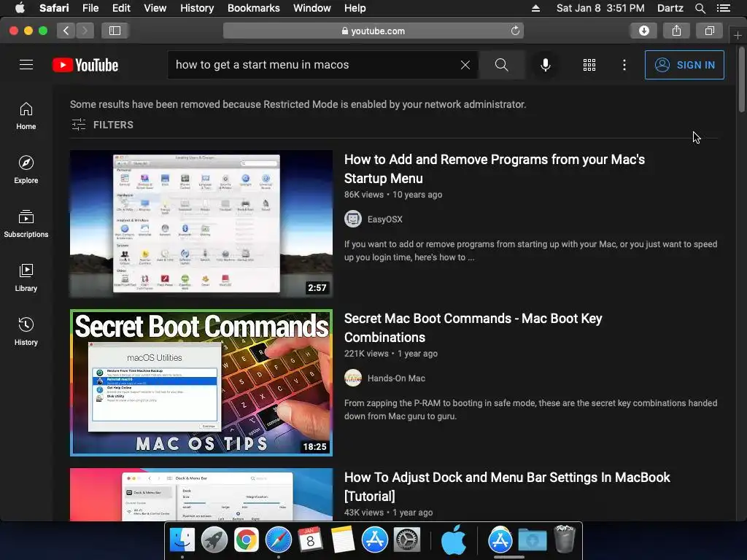Screen dimensions: 747x560
Task: Start voice search with the microphone
Action: click(x=546, y=65)
